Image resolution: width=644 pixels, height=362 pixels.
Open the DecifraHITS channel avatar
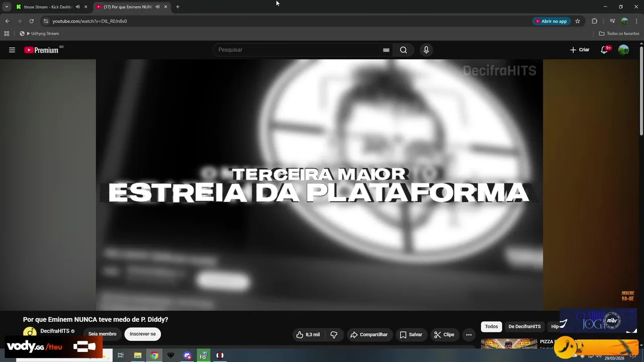30,332
